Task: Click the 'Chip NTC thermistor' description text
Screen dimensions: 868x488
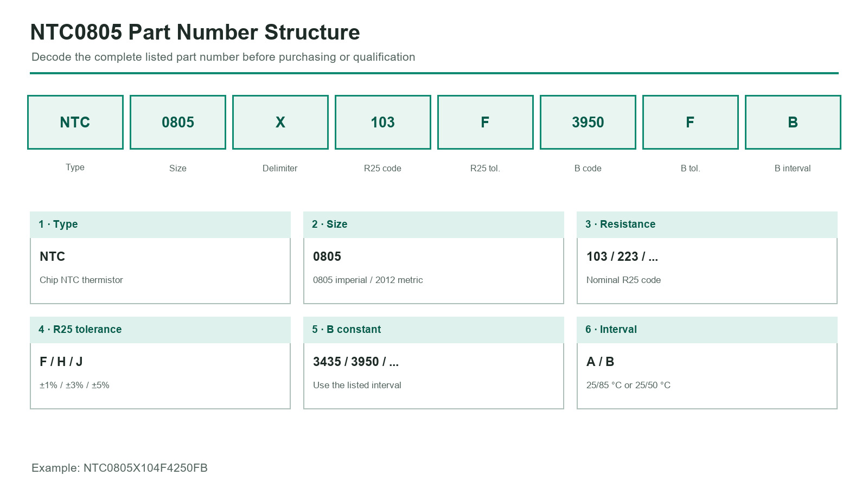Action: 81,280
